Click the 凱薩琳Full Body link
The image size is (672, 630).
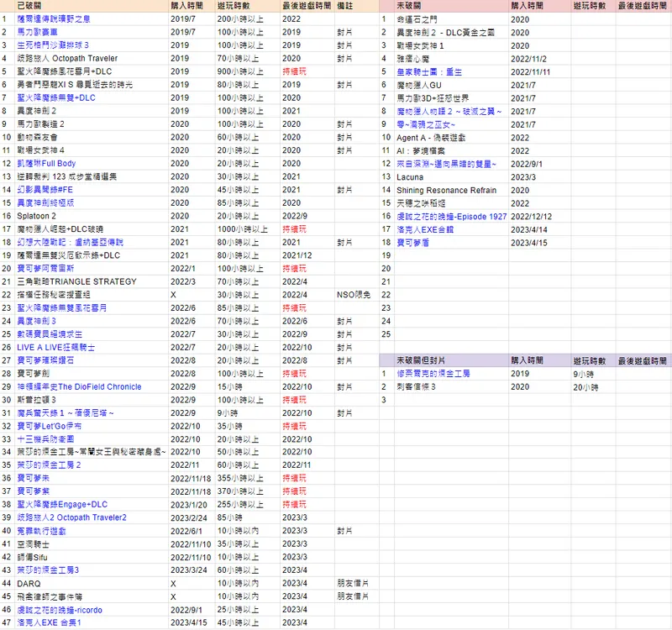pos(46,163)
